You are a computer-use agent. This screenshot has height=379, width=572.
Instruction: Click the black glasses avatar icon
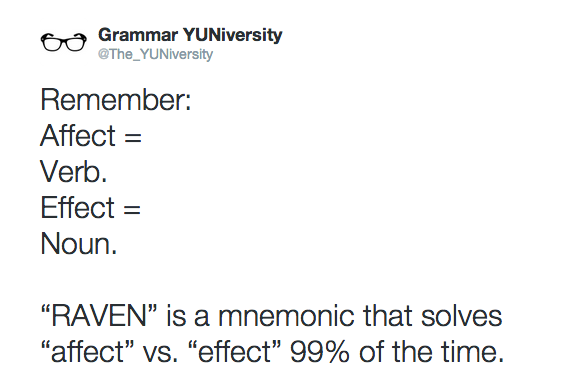[x=63, y=42]
